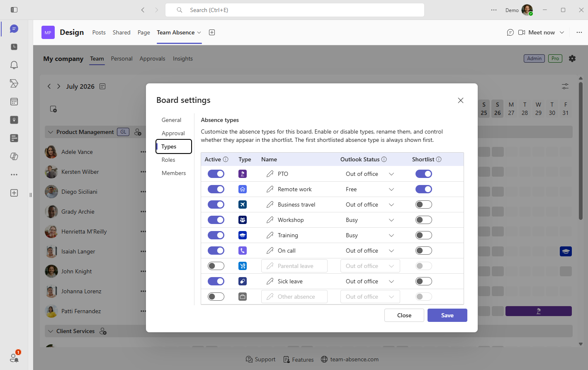Open the Workshop Busy status dropdown

click(370, 220)
